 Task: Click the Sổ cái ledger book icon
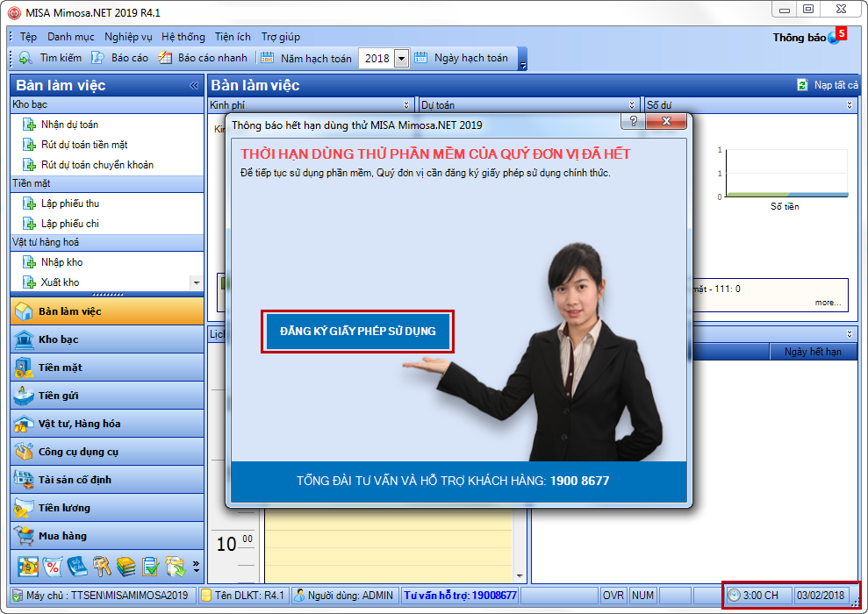click(x=77, y=567)
